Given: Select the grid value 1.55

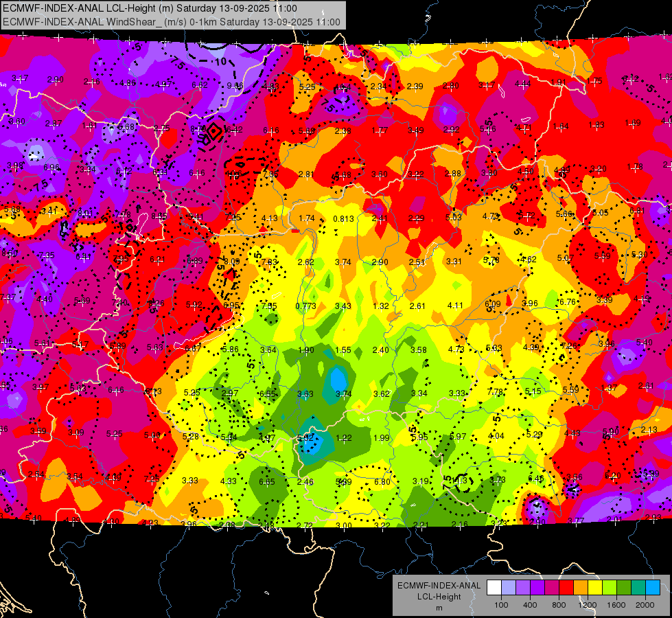Looking at the screenshot, I should point(343,350).
